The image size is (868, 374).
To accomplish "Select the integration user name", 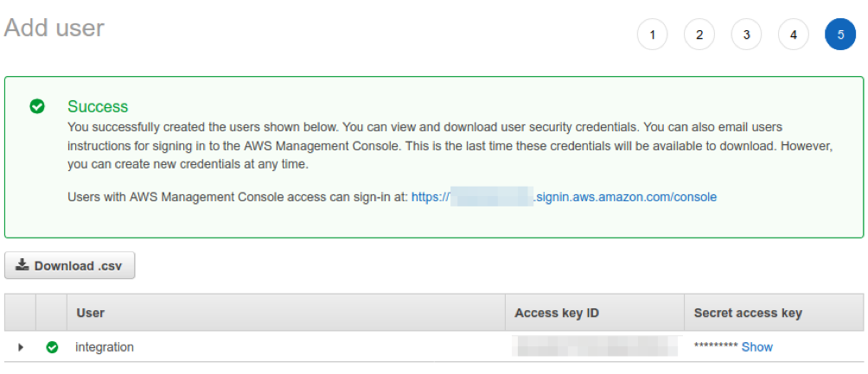I will pyautogui.click(x=105, y=347).
